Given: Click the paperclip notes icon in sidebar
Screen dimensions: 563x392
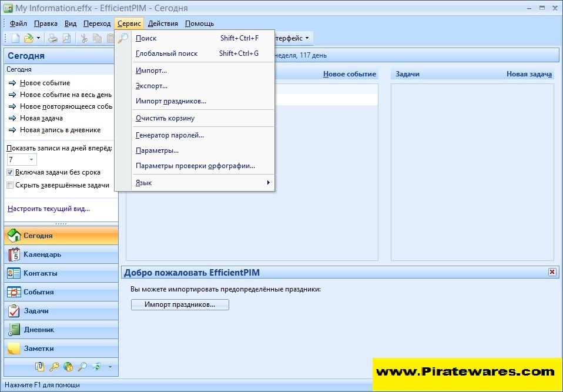Looking at the screenshot, I should coord(40,367).
